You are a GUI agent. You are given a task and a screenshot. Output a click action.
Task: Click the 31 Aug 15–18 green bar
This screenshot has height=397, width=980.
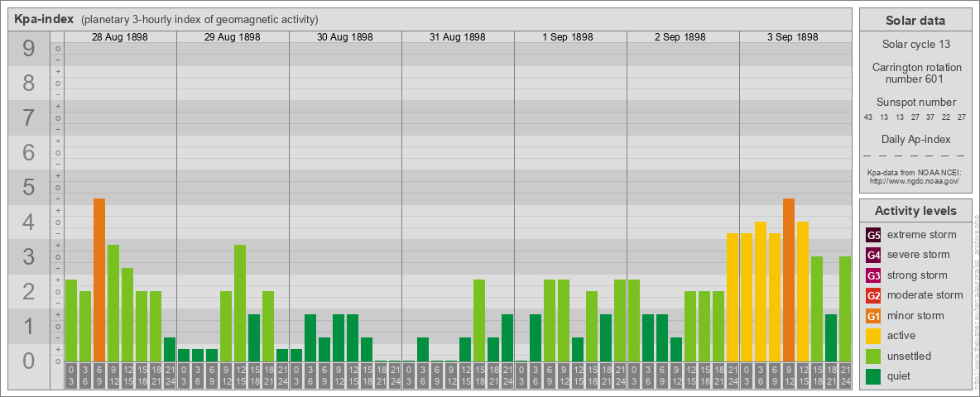[479, 320]
